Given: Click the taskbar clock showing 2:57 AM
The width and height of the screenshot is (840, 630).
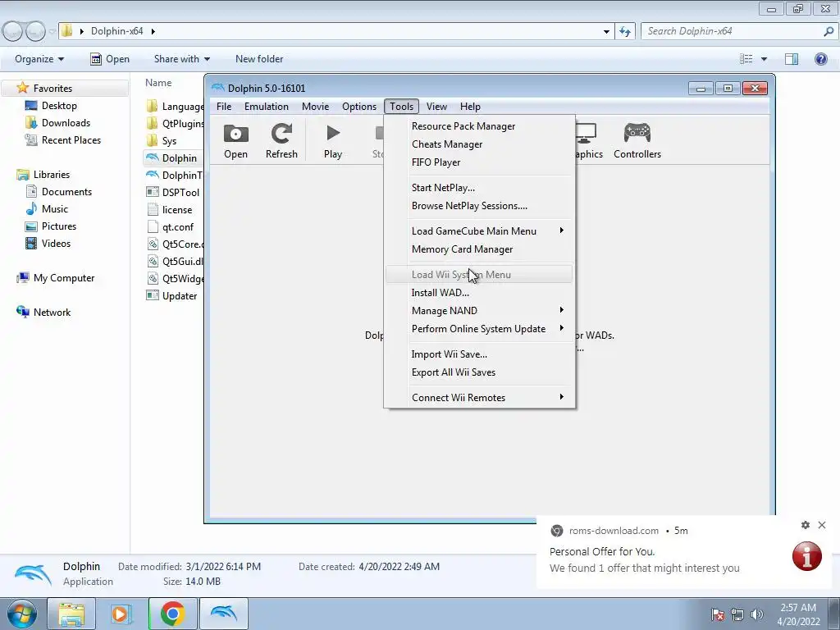Looking at the screenshot, I should pos(798,614).
